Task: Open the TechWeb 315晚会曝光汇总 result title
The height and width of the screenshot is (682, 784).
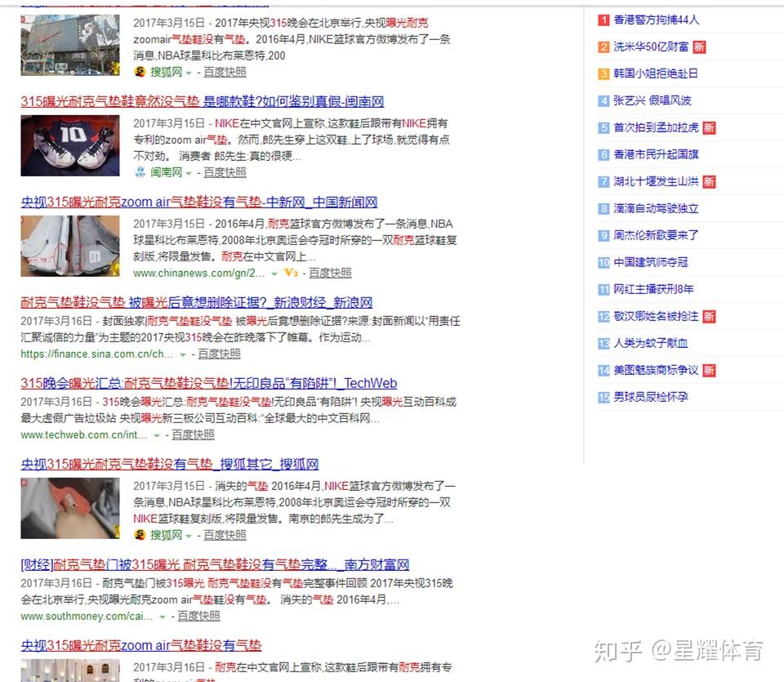Action: [208, 383]
